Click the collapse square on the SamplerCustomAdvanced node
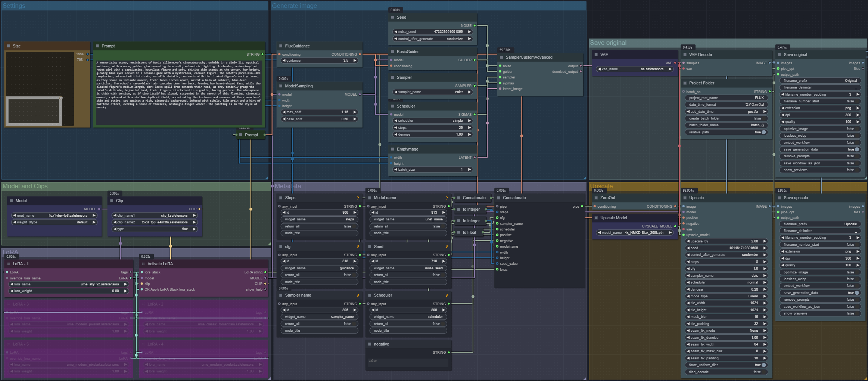Image resolution: width=868 pixels, height=381 pixels. pos(501,57)
